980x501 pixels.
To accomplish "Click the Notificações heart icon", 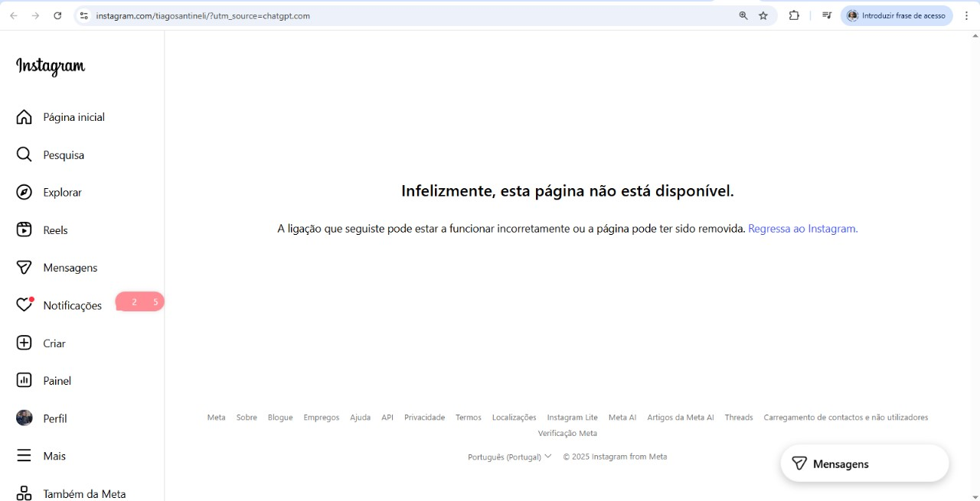I will pyautogui.click(x=24, y=305).
